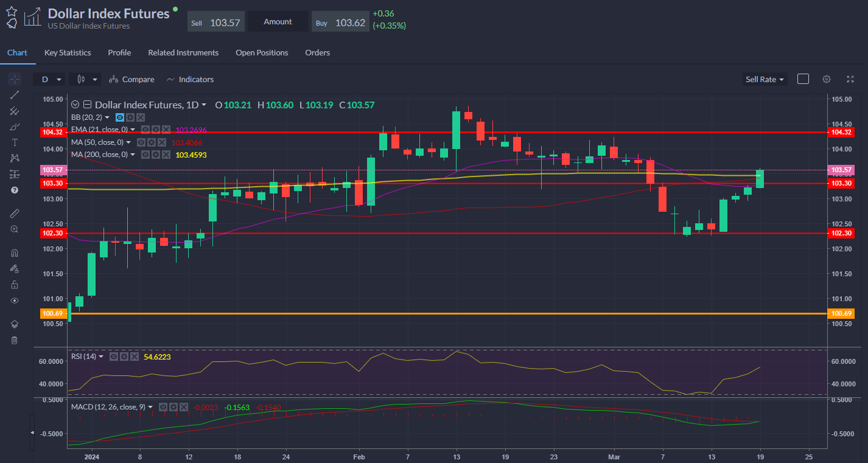
Task: Hide the MA (200) indicator
Action: point(145,155)
